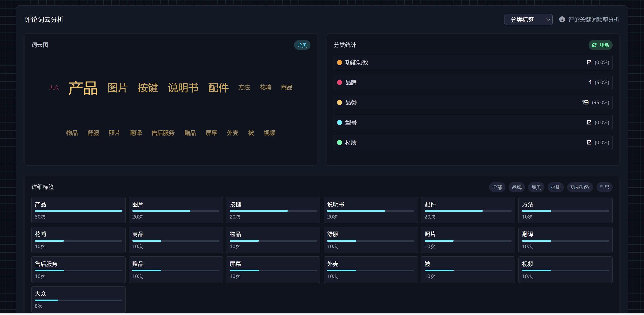644x315 pixels.
Task: Toggle the 分类 badge in 词云图 panel
Action: click(x=302, y=45)
